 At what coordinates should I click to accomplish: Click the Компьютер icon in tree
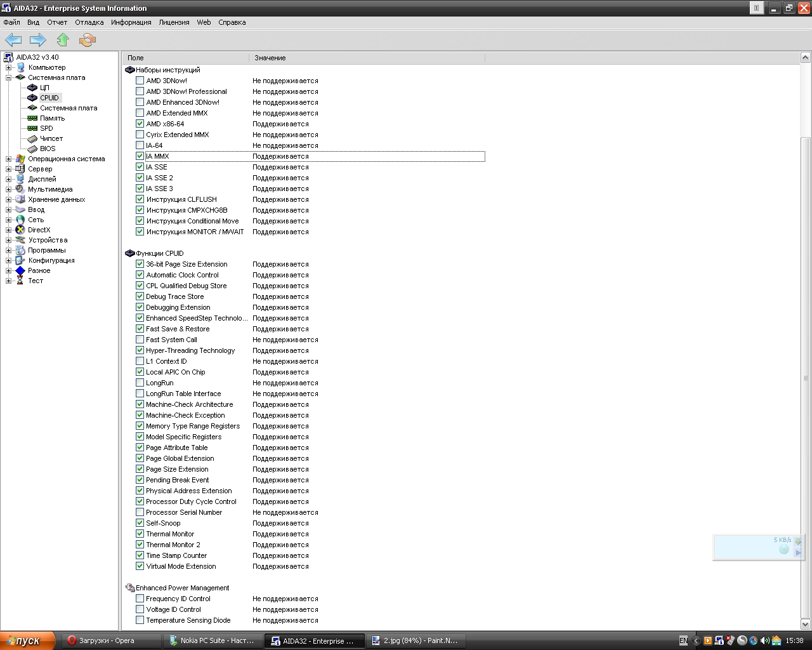click(x=20, y=67)
